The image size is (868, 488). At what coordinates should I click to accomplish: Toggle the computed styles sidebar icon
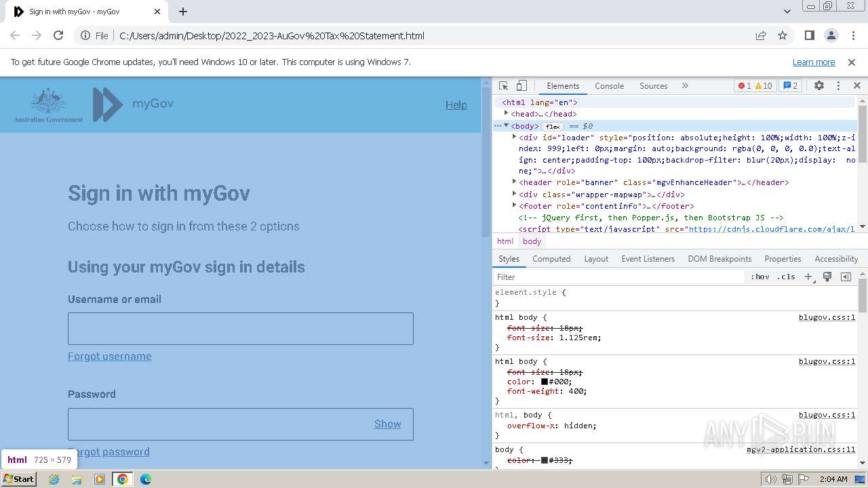click(x=846, y=277)
